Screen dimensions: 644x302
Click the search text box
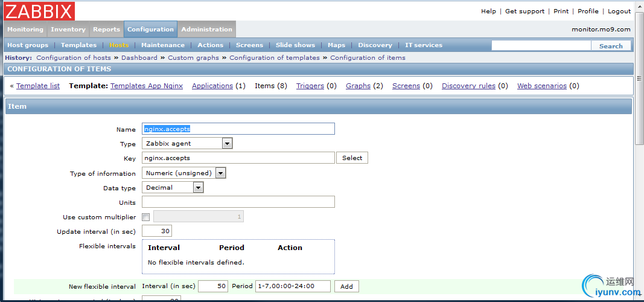click(x=541, y=46)
